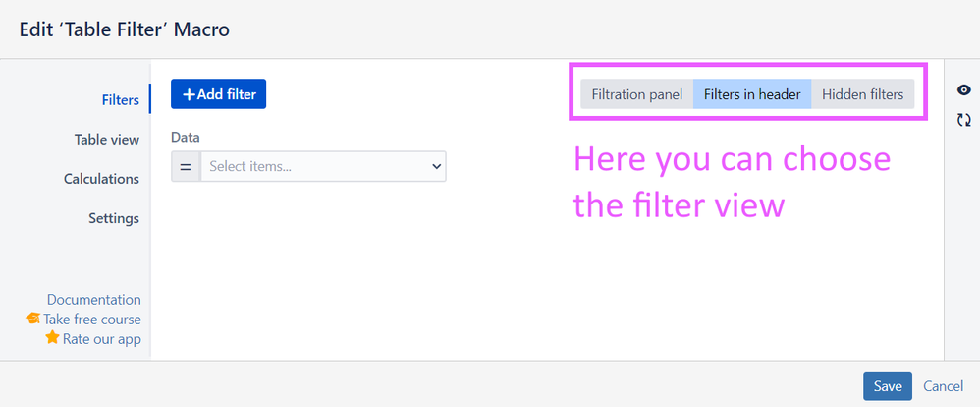The image size is (980, 407).
Task: Open the Select items combo box
Action: pos(323,166)
